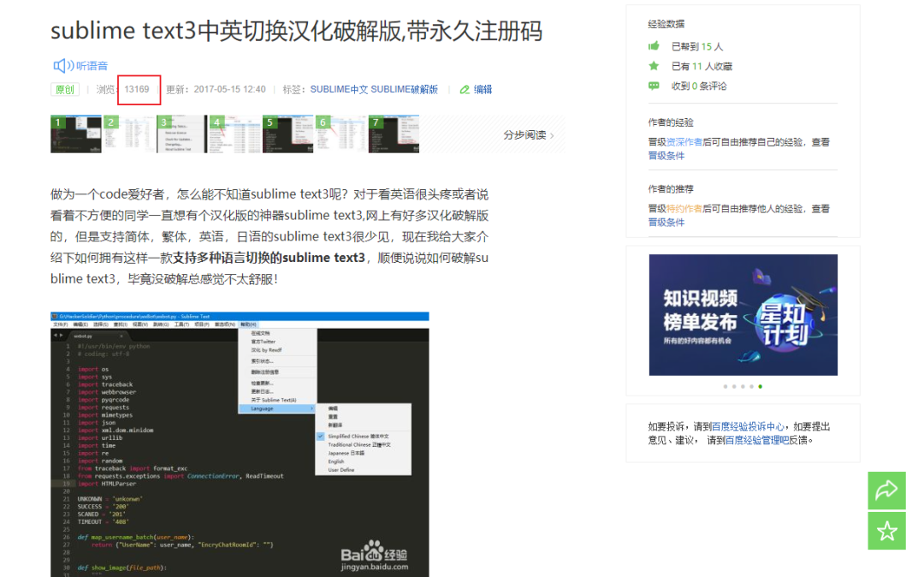Image resolution: width=924 pixels, height=577 pixels.
Task: Open the SUBLIME破解版 tag
Action: click(x=404, y=89)
